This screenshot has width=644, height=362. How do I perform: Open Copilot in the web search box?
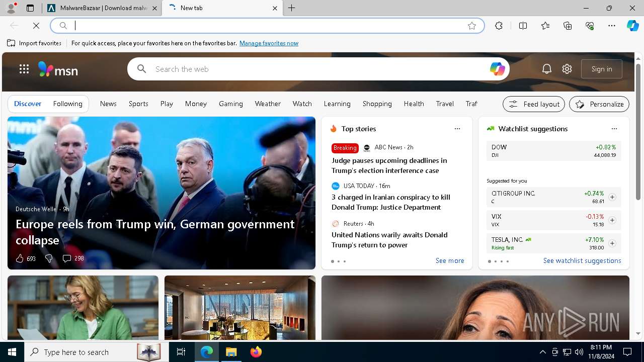point(497,69)
